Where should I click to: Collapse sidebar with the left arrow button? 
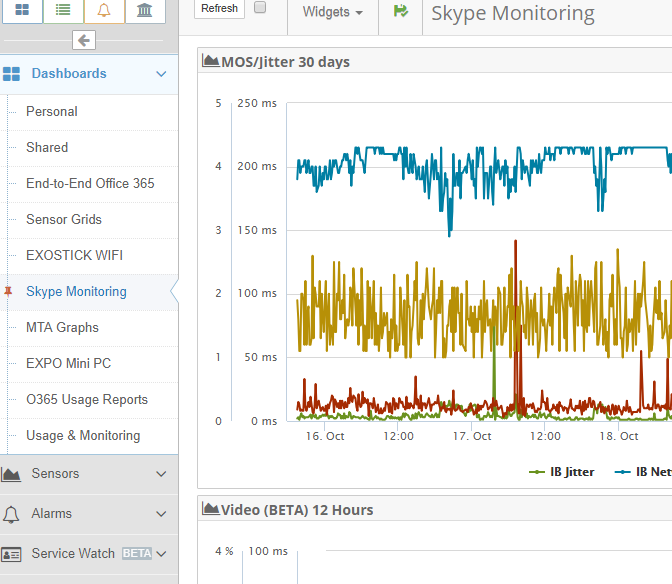click(84, 40)
